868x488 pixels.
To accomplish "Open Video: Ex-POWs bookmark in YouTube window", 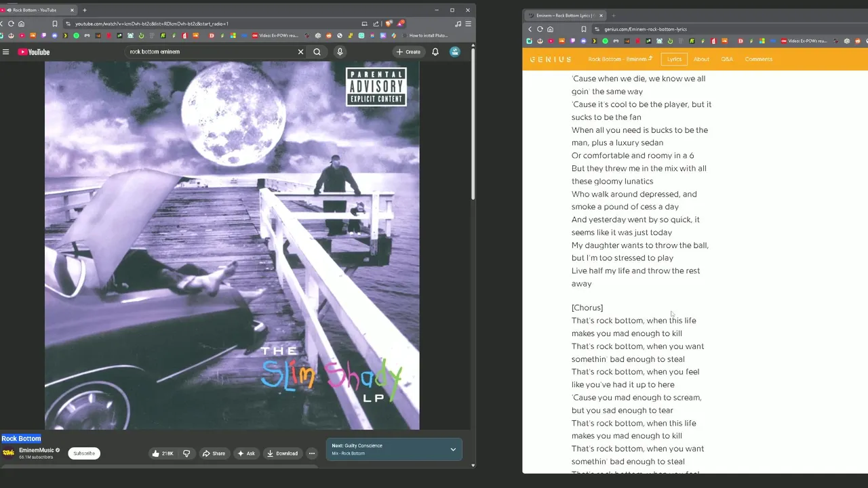I will click(x=275, y=35).
